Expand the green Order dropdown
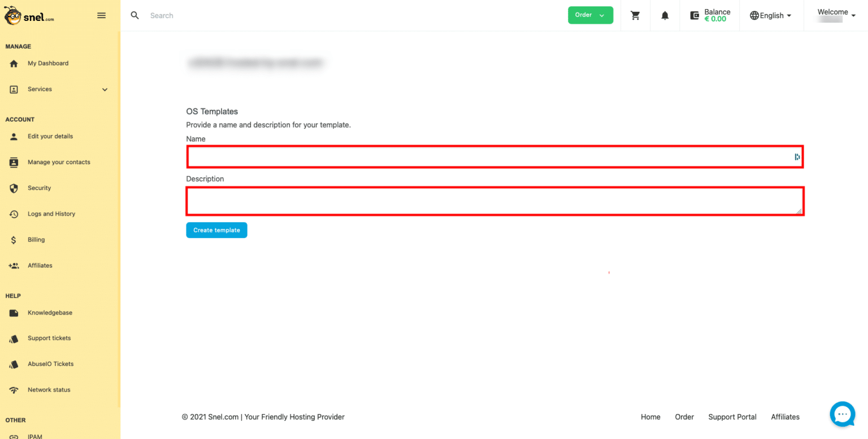This screenshot has height=439, width=868. (x=590, y=15)
